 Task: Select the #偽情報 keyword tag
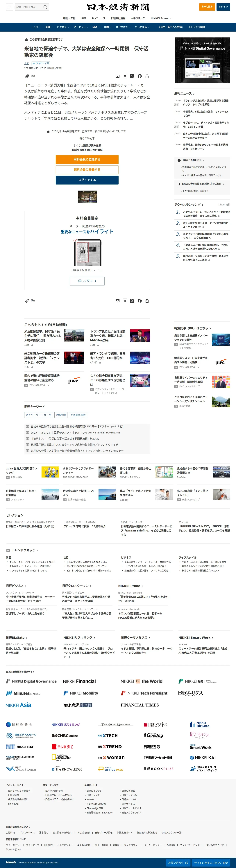point(61,415)
